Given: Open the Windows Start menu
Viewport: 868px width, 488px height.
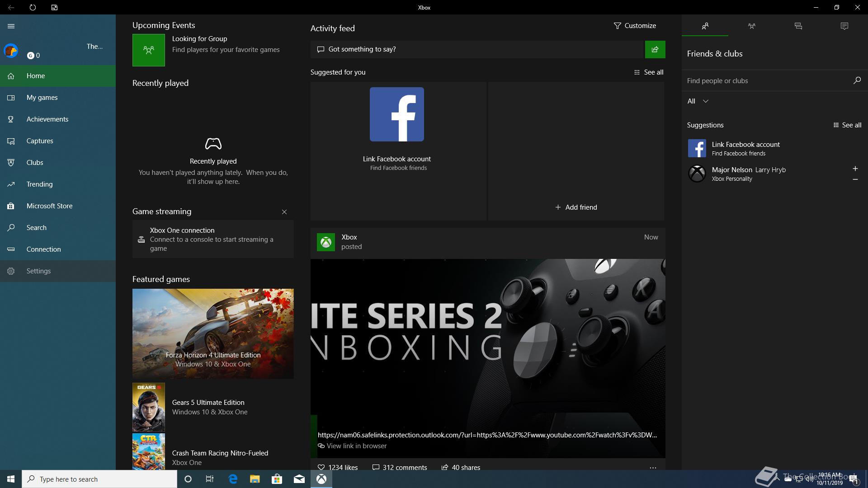Looking at the screenshot, I should coord(11,479).
